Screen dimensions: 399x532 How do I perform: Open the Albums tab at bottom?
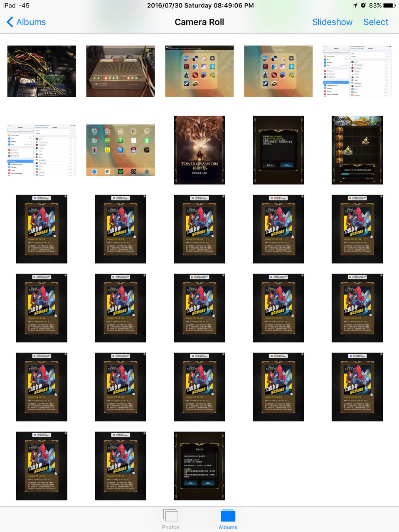228,519
